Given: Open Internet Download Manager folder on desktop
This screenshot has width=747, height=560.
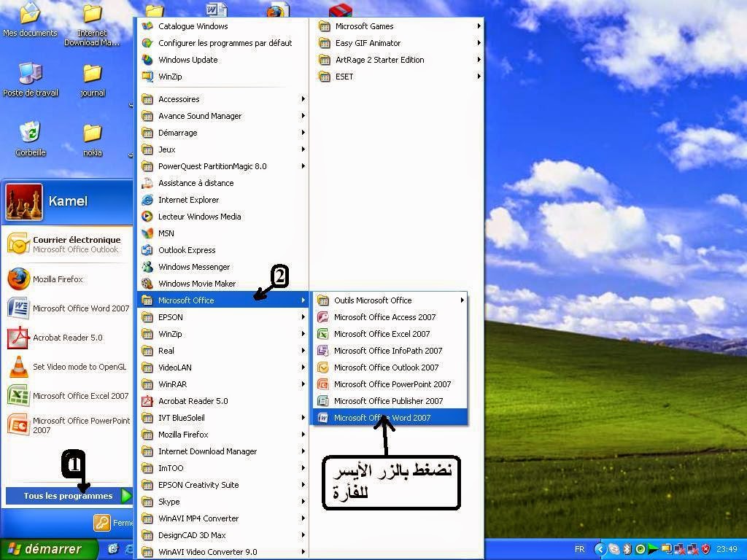Looking at the screenshot, I should point(92,25).
